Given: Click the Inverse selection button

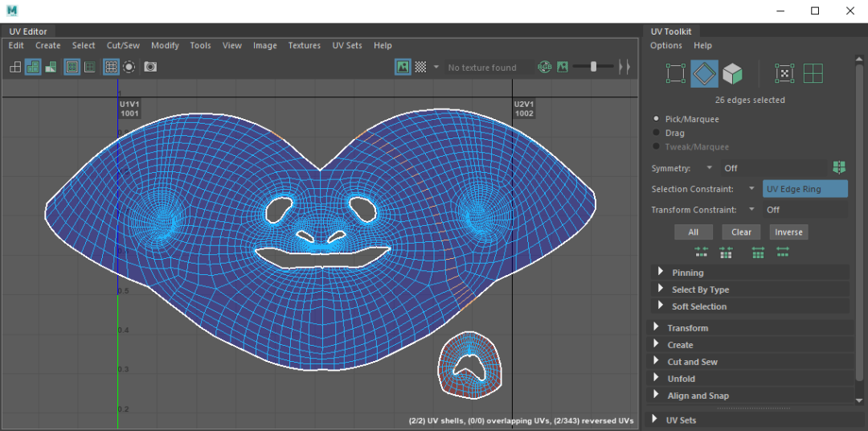Looking at the screenshot, I should [788, 232].
